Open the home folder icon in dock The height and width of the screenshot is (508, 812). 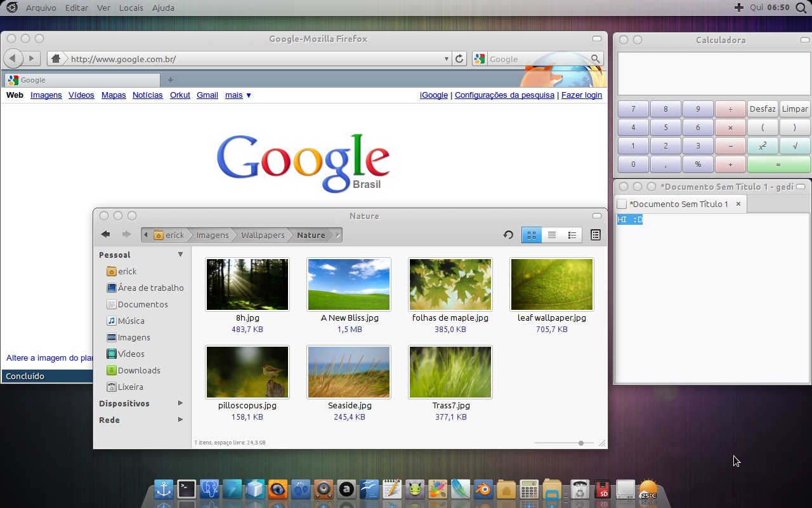point(506,489)
